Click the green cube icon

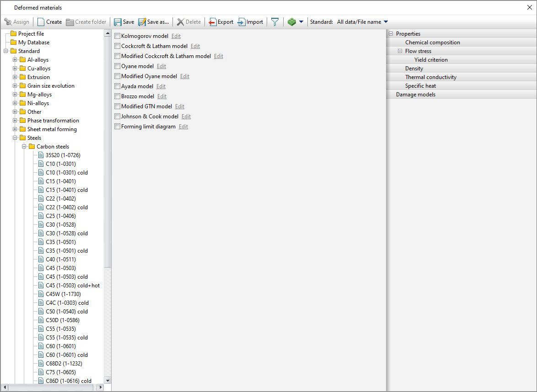292,22
